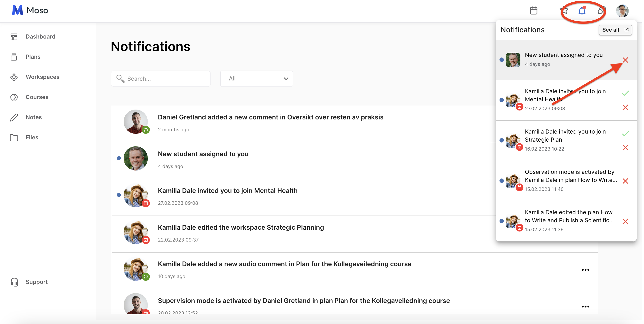Dismiss the Observation mode notification
This screenshot has height=324, width=644.
(625, 181)
